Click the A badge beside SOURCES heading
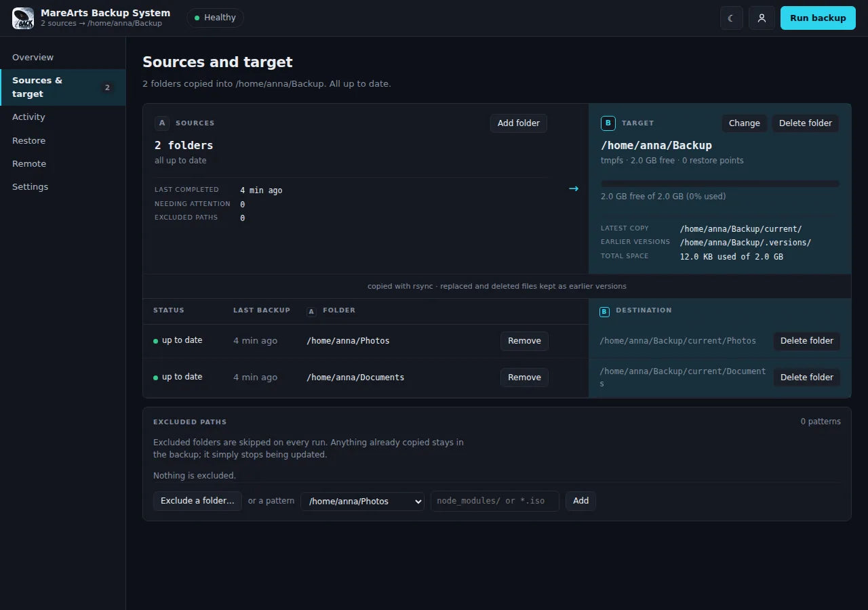 pyautogui.click(x=161, y=123)
